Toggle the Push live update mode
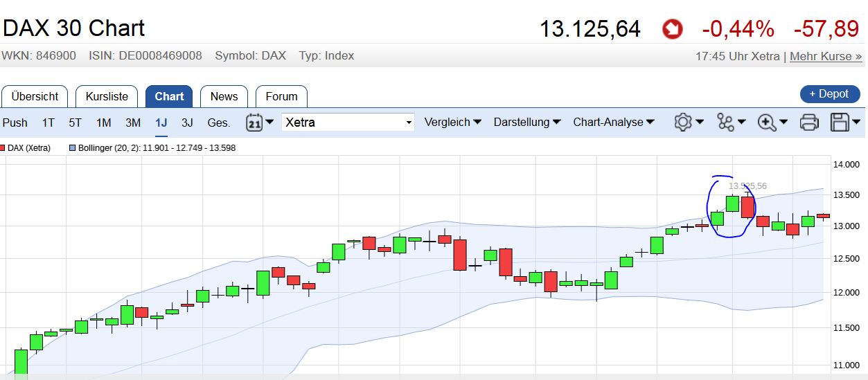 point(15,123)
